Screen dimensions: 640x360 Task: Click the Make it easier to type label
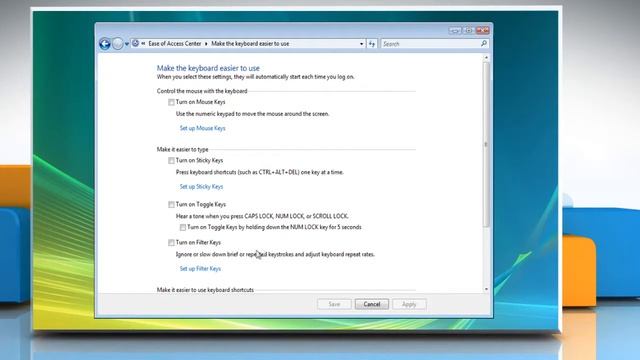(x=182, y=149)
